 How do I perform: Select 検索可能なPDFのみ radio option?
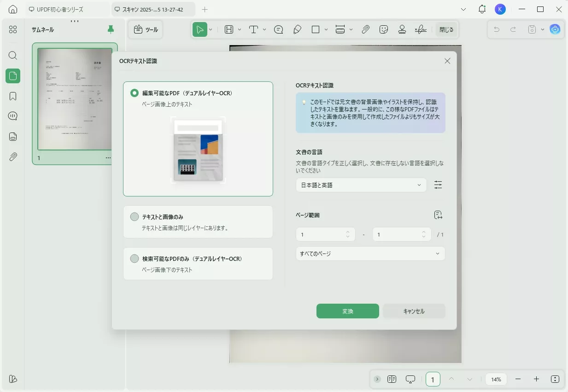[x=135, y=259]
